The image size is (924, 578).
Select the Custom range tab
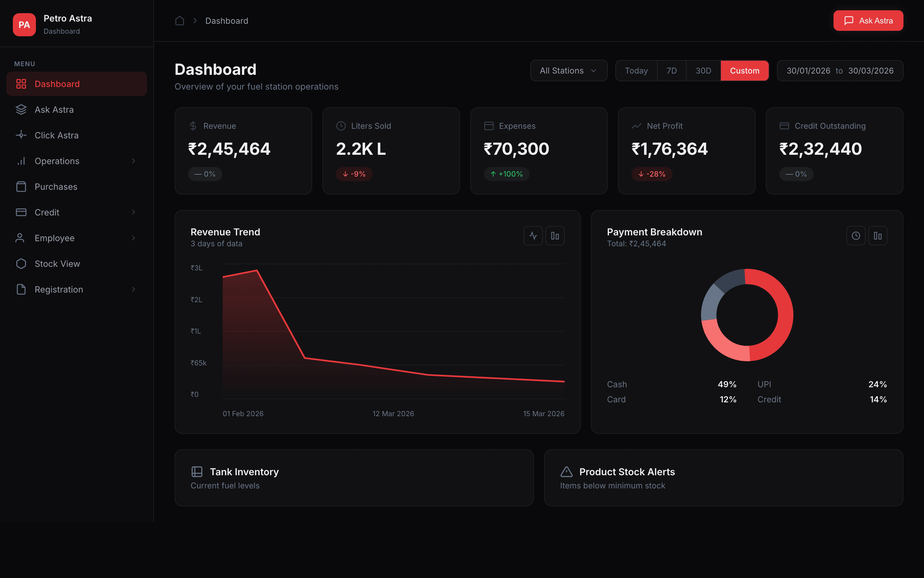point(745,71)
